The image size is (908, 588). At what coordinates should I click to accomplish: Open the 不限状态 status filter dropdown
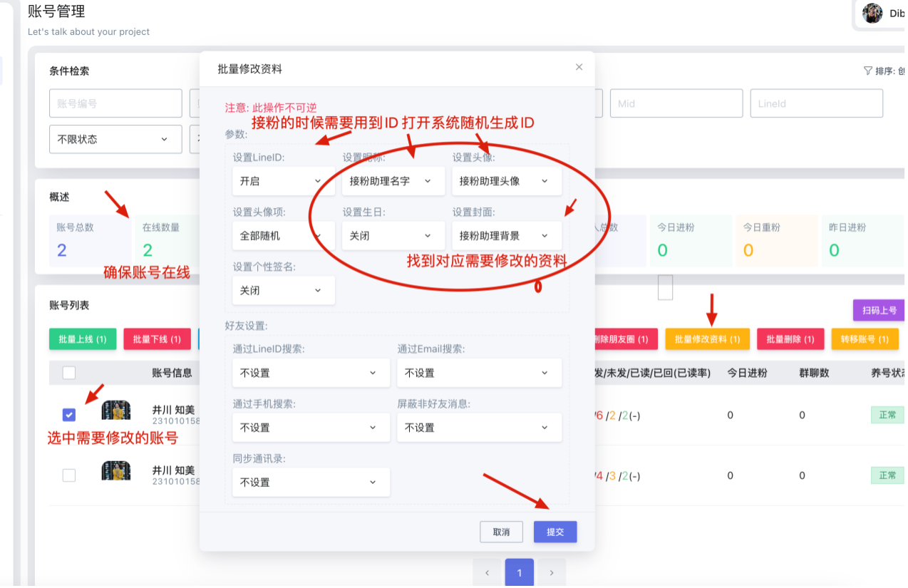pyautogui.click(x=115, y=139)
